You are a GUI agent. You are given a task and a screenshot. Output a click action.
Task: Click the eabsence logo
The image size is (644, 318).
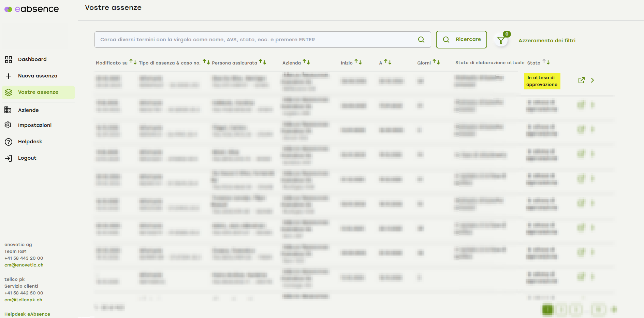coord(32,9)
